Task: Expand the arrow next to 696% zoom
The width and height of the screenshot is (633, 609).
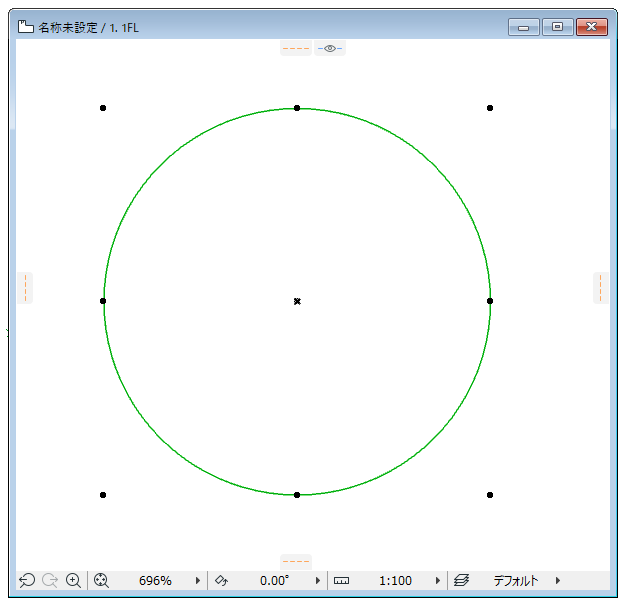Action: (198, 580)
